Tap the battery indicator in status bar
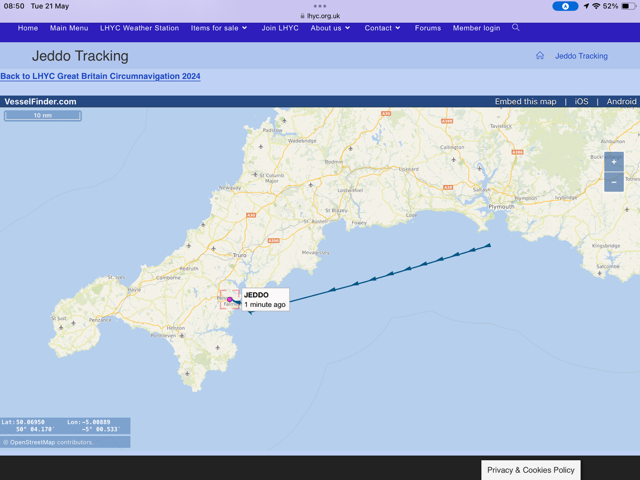 (x=628, y=6)
